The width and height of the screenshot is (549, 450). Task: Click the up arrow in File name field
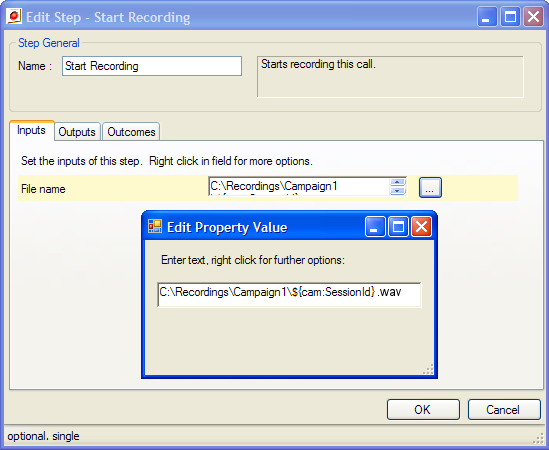[x=397, y=182]
